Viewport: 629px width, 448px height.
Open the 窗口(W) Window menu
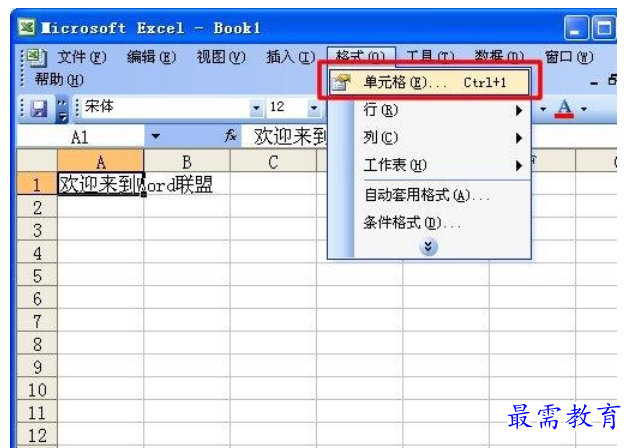569,57
